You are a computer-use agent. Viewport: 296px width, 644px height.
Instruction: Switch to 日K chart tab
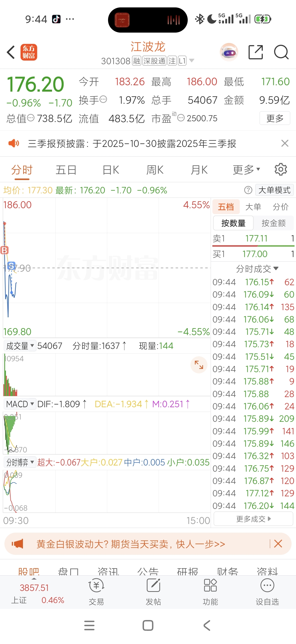111,170
